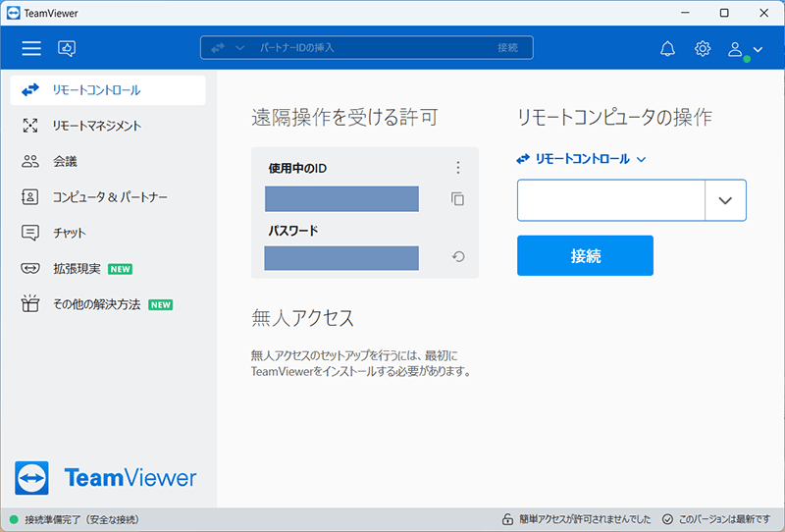This screenshot has width=785, height=532.
Task: Click the title bar TeamViewer app icon
Action: (14, 13)
